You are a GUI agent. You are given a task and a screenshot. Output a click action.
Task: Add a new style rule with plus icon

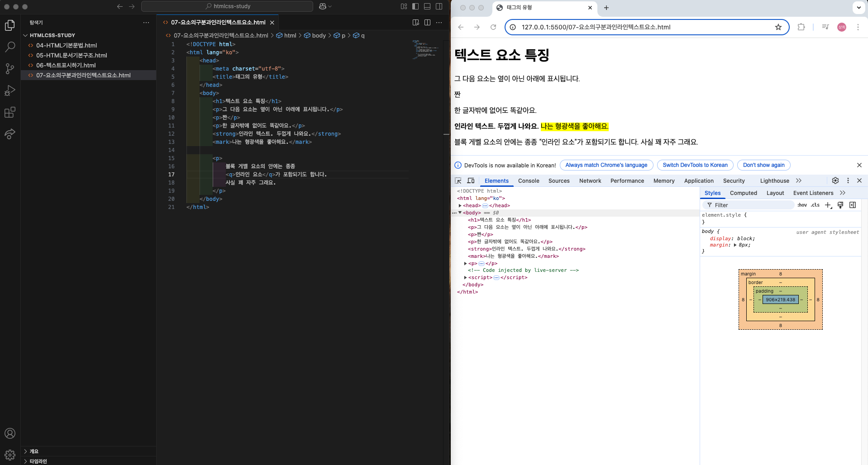(828, 205)
